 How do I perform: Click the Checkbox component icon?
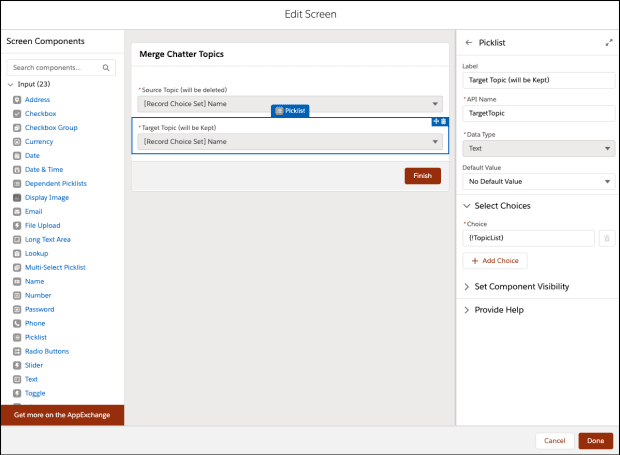coord(17,114)
